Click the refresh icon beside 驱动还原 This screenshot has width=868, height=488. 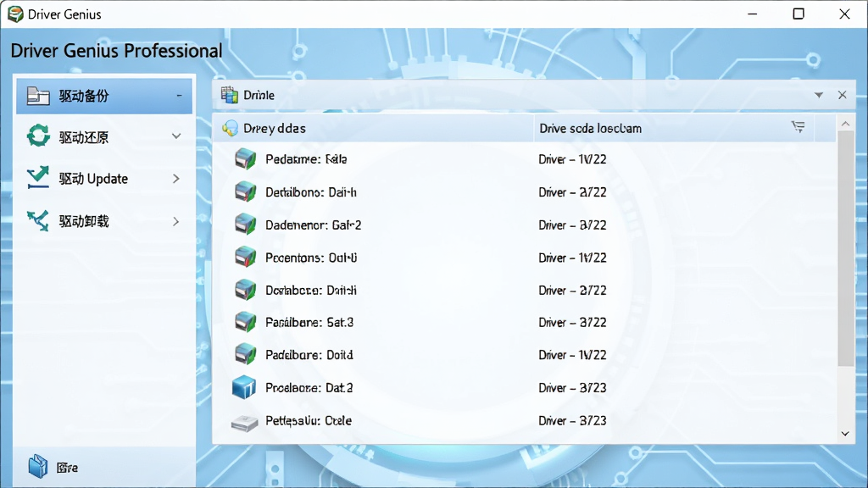[38, 136]
